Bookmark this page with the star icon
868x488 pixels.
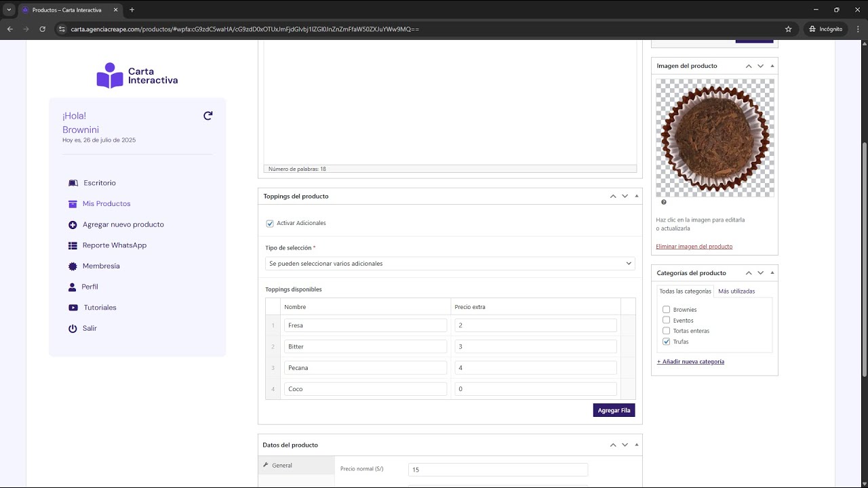[x=788, y=29]
